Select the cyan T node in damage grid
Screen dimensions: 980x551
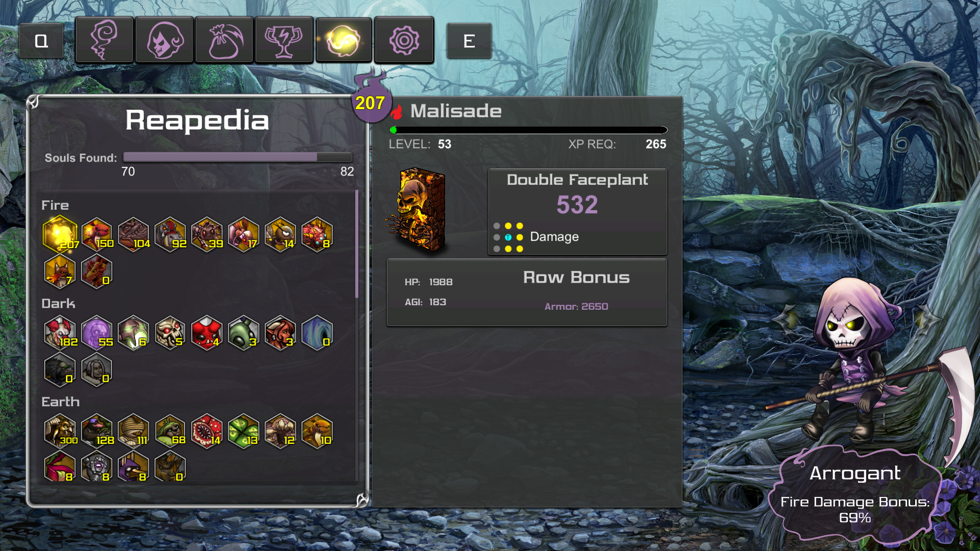(x=508, y=237)
